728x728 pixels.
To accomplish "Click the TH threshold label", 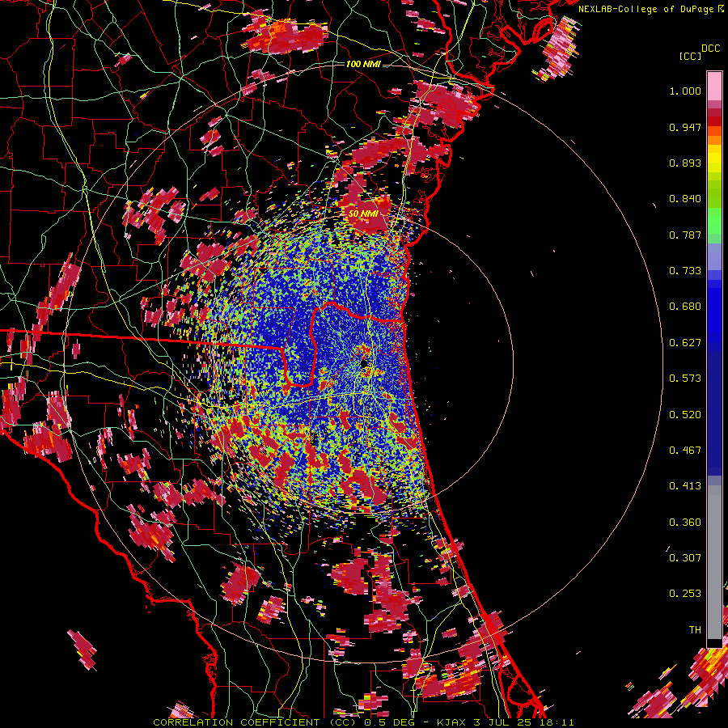I will point(695,630).
